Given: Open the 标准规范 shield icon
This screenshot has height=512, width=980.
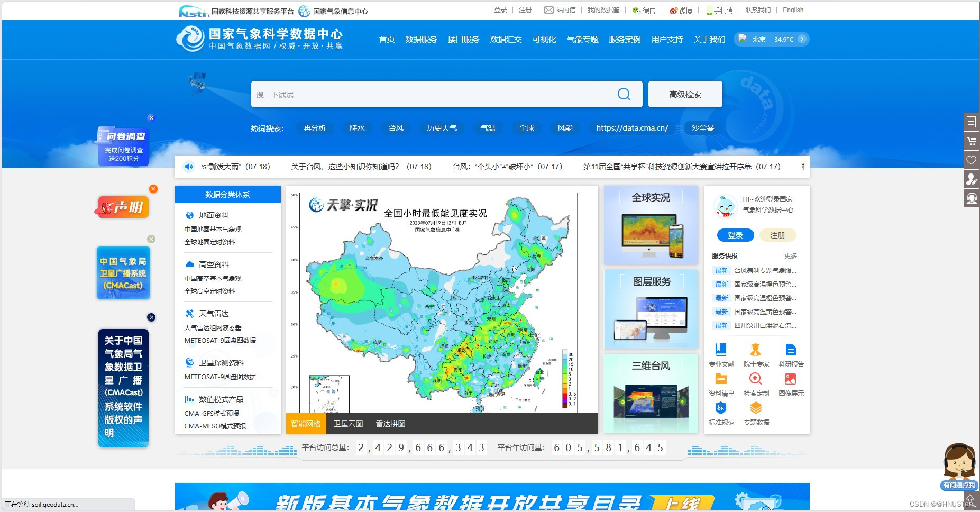Looking at the screenshot, I should (721, 408).
